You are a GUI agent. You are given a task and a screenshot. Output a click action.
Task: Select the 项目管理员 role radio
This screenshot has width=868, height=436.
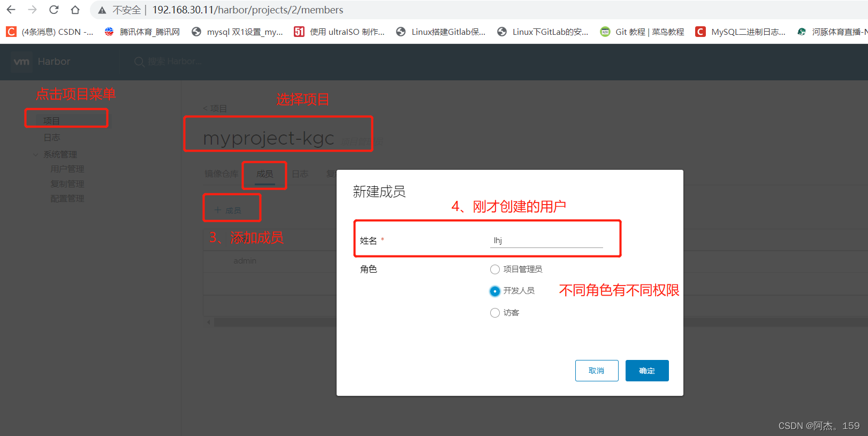pos(495,269)
